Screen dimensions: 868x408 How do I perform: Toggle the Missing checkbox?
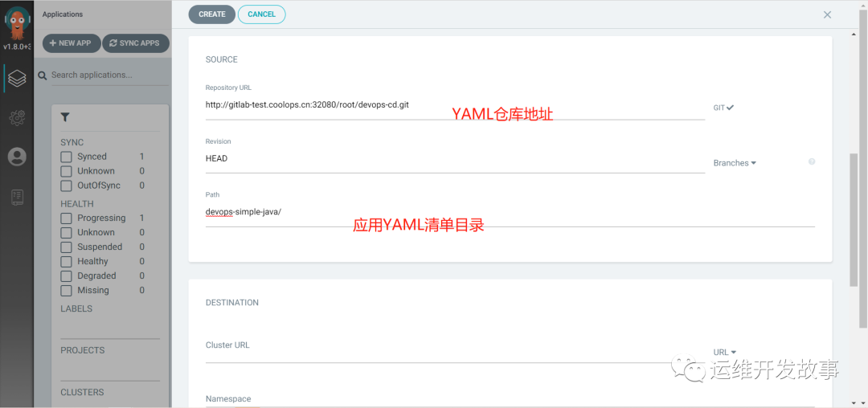tap(67, 290)
